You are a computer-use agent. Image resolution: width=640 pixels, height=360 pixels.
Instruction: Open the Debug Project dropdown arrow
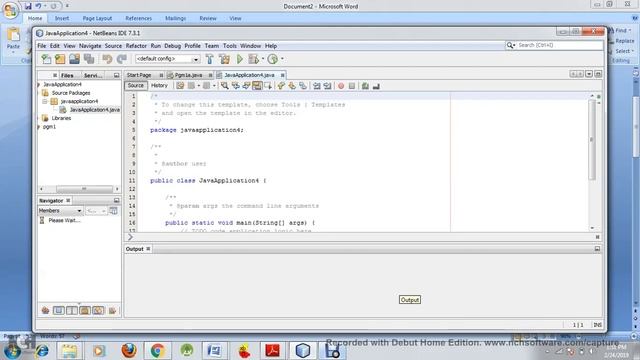(x=263, y=59)
